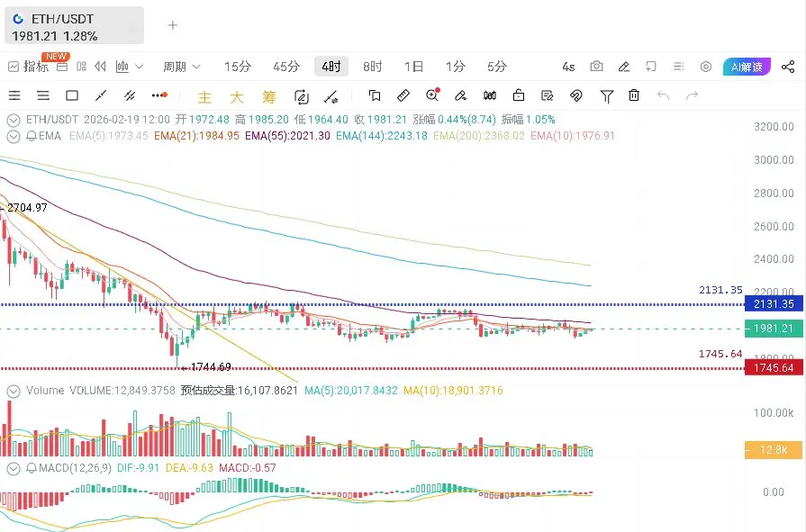Switch to the 1分 timeframe
The image size is (806, 532).
coord(456,67)
